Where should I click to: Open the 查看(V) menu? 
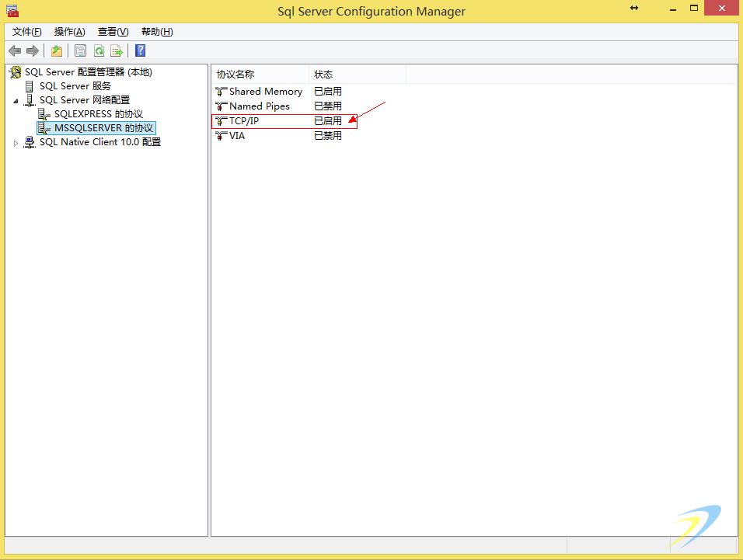click(x=113, y=32)
